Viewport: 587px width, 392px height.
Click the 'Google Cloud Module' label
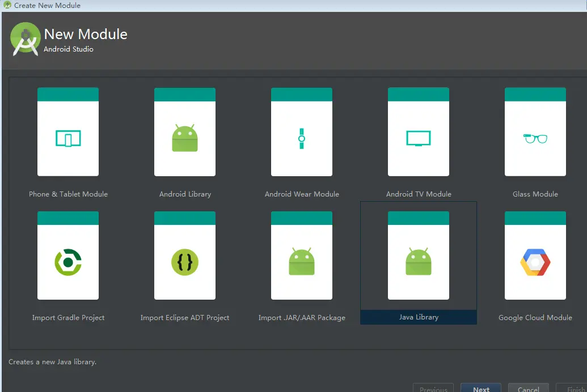click(x=535, y=318)
